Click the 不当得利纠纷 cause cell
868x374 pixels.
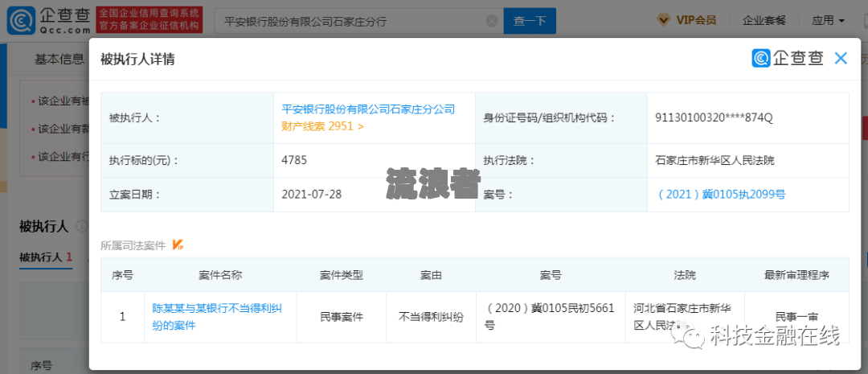pyautogui.click(x=432, y=318)
